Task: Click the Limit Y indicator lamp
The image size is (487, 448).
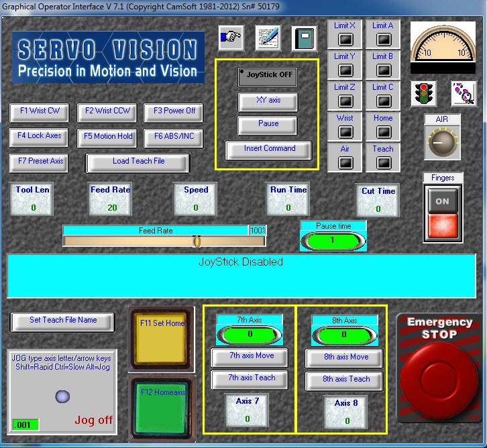Action: [345, 70]
